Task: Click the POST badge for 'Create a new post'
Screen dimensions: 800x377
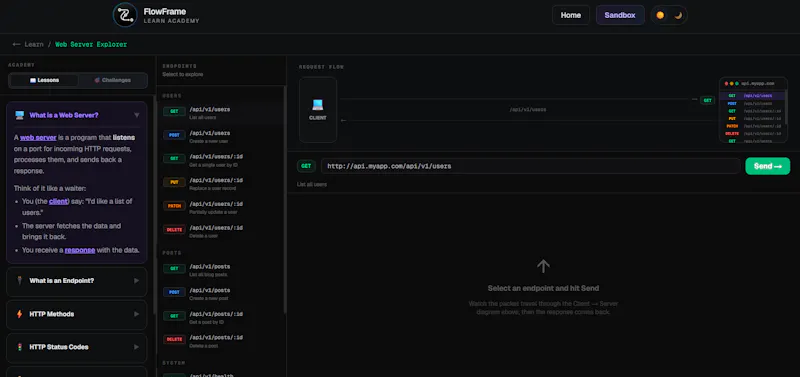Action: [174, 292]
